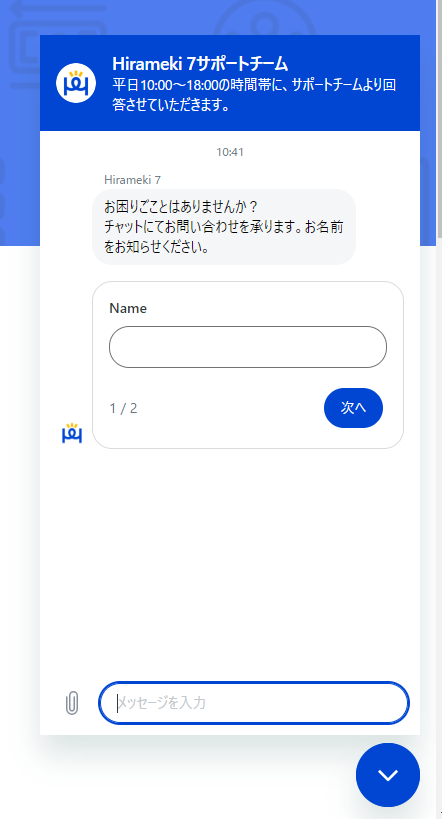Click the をお知らせください line in the bubble
The image size is (442, 819).
pyautogui.click(x=157, y=248)
